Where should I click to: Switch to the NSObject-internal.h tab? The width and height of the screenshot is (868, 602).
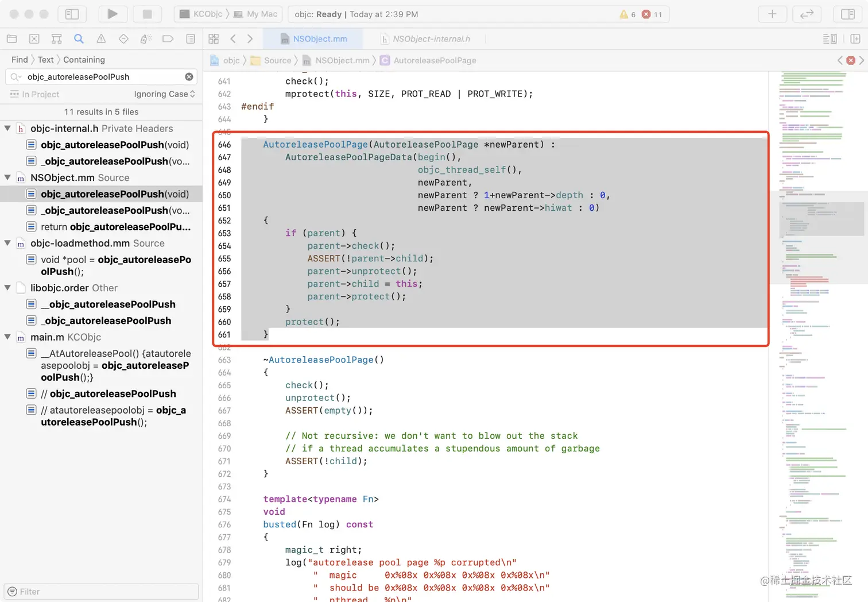point(431,39)
